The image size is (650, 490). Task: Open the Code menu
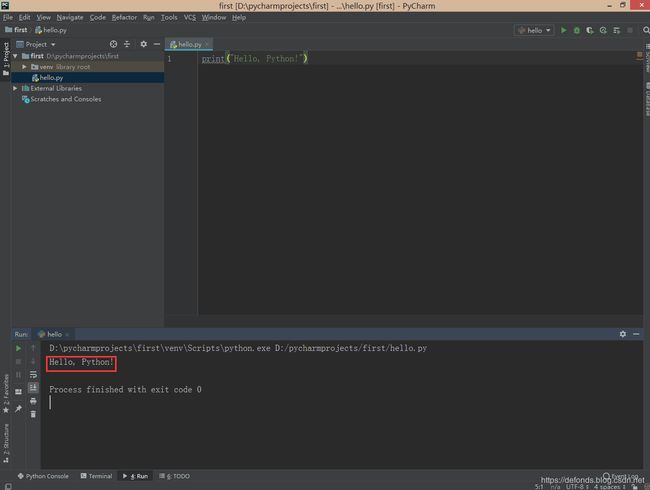point(98,17)
